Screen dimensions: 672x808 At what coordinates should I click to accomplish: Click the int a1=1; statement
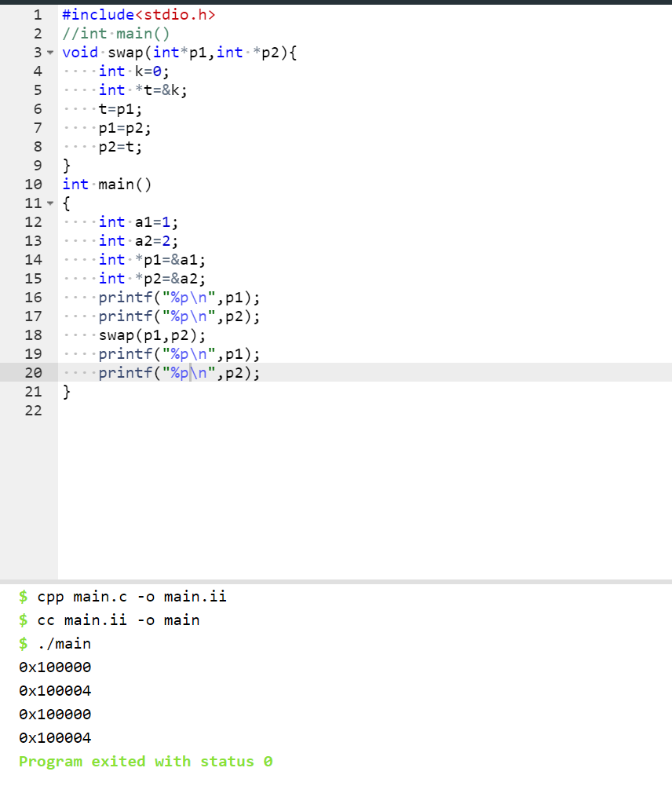coord(138,222)
